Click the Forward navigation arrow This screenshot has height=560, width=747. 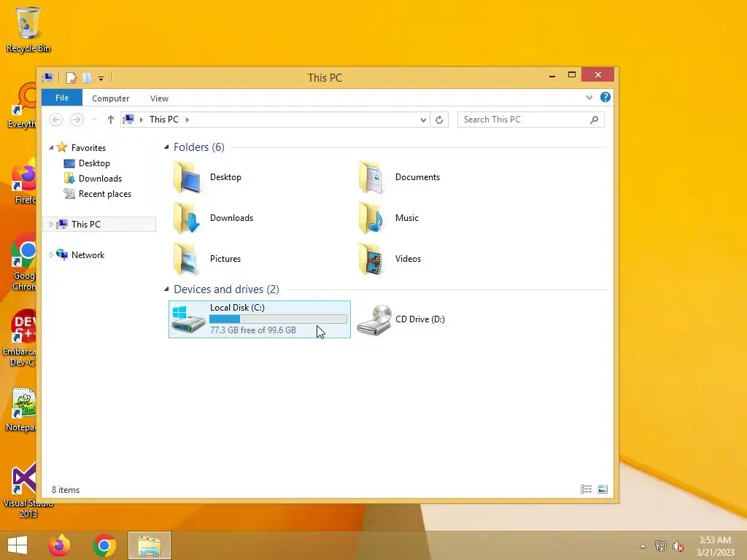point(76,120)
